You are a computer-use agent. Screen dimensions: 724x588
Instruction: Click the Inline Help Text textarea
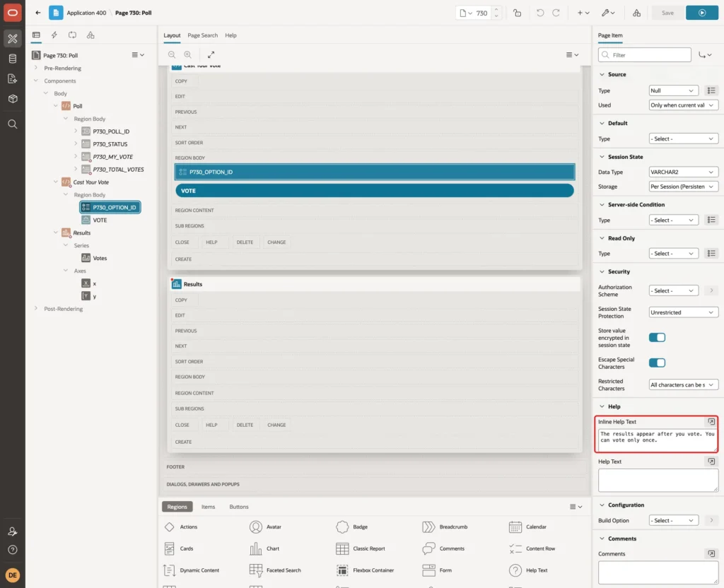click(658, 440)
